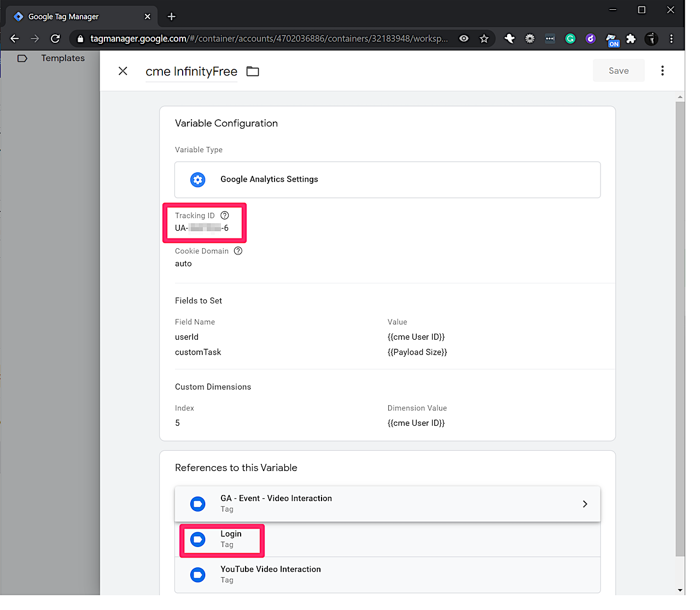Image resolution: width=700 pixels, height=610 pixels.
Task: Open the Chrome three-dot menu
Action: [x=672, y=38]
